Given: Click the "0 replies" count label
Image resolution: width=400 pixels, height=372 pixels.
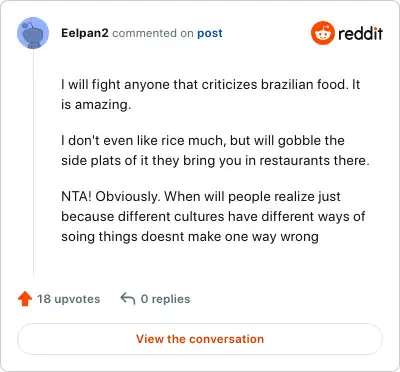Looking at the screenshot, I should [x=165, y=299].
